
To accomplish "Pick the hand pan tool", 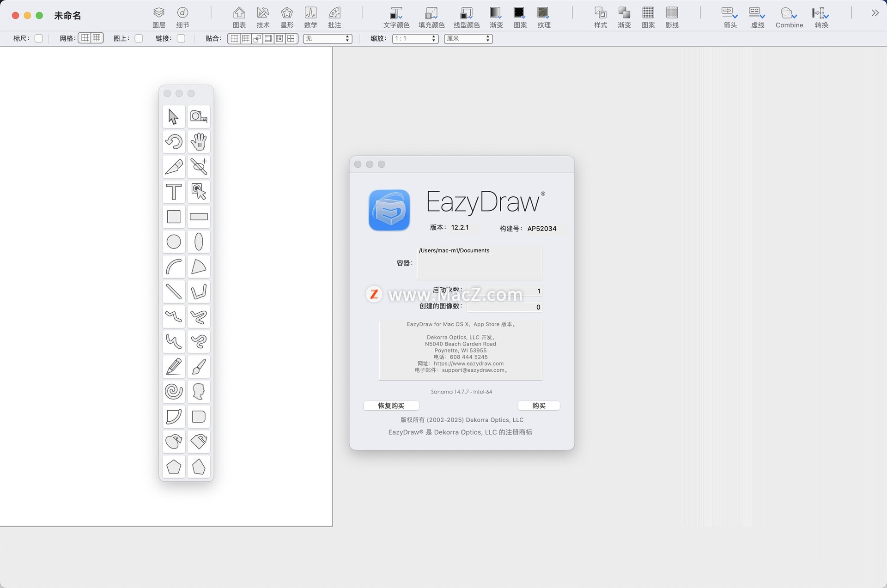I will coord(199,142).
